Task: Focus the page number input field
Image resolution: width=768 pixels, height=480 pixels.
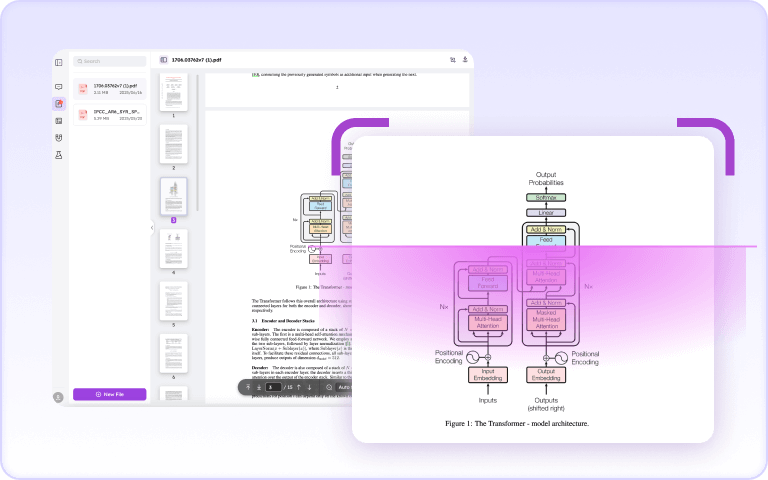Action: [x=273, y=387]
